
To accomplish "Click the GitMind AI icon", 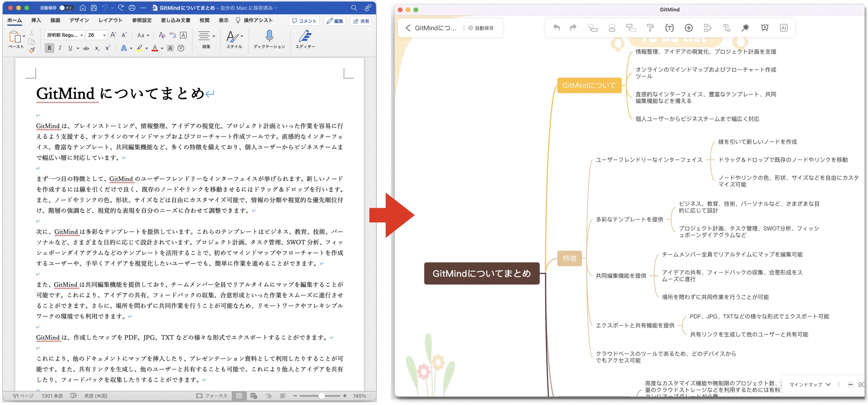I will (783, 28).
